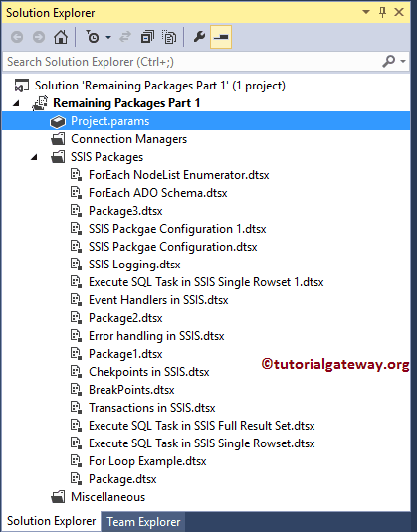Open Solution Explorer window position dropdown

(366, 12)
